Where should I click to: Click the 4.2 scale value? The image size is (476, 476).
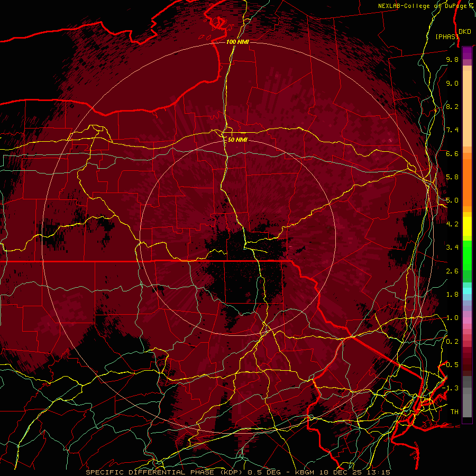452,224
